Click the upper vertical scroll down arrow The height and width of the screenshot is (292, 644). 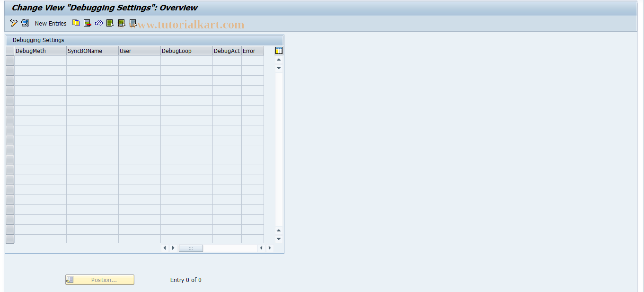tap(279, 68)
